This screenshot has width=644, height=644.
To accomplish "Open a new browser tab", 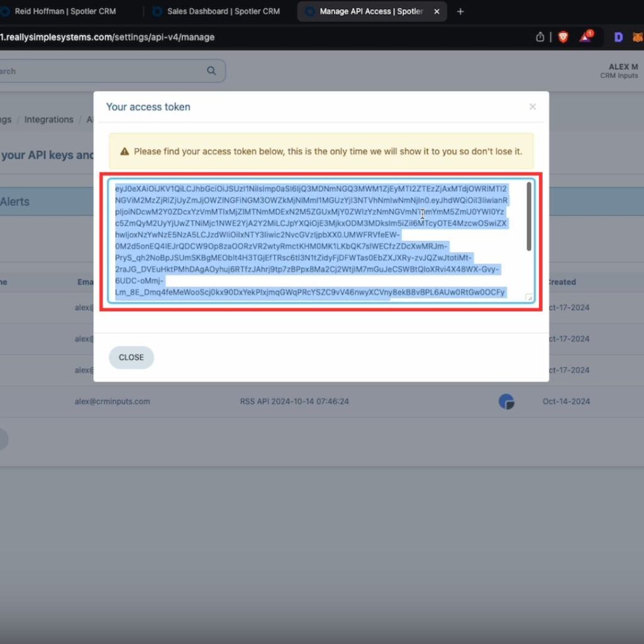I will point(460,11).
